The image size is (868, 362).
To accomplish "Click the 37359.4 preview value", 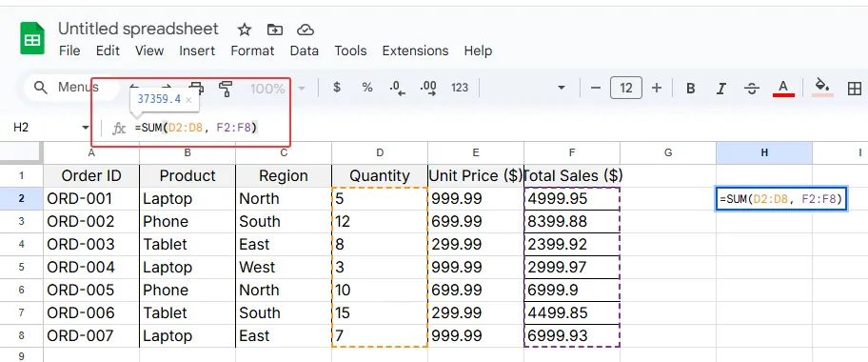I will coord(159,100).
